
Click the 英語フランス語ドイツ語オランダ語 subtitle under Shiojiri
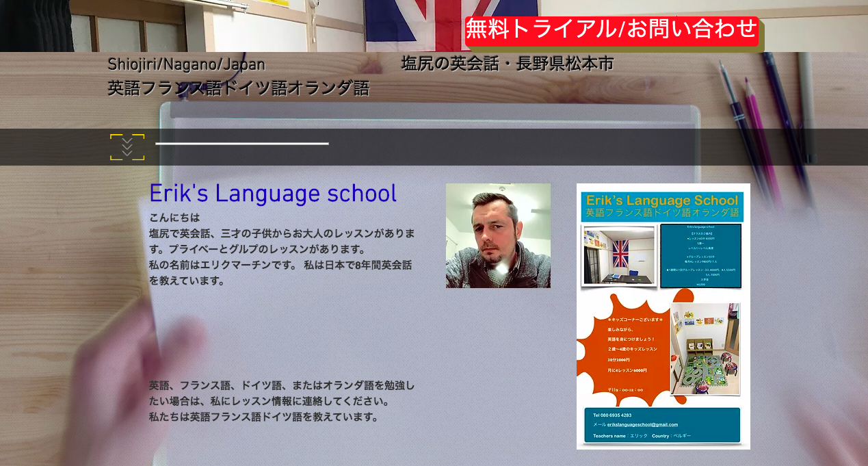pos(238,88)
